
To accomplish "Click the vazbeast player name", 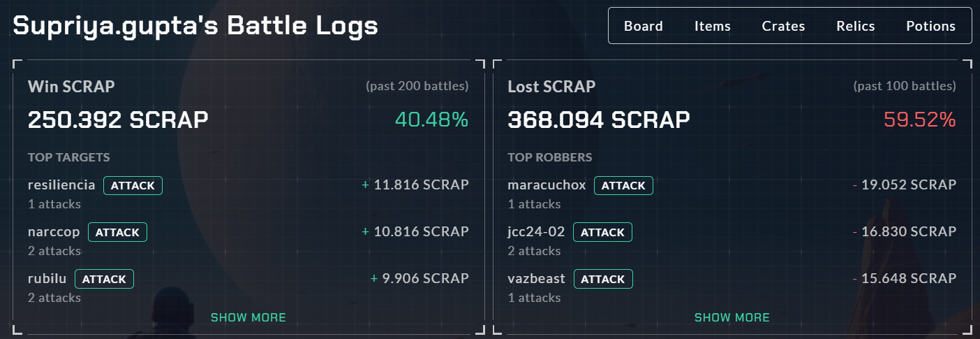I will point(536,279).
